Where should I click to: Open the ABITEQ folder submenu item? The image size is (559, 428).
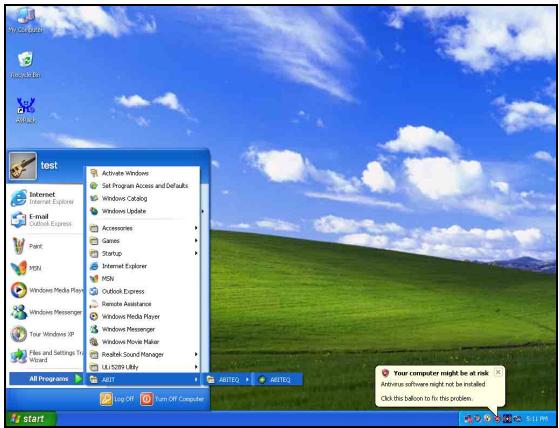(227, 380)
